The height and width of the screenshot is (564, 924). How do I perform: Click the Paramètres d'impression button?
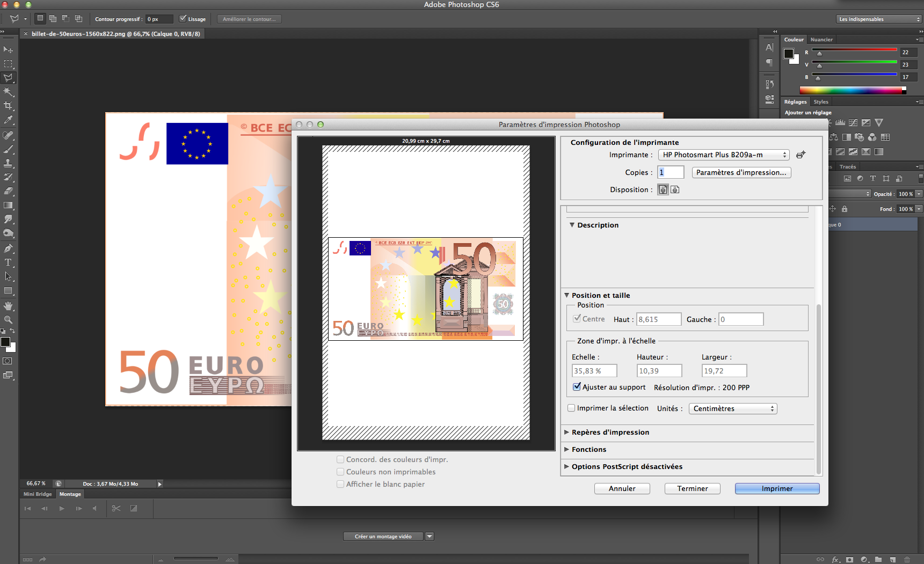741,172
